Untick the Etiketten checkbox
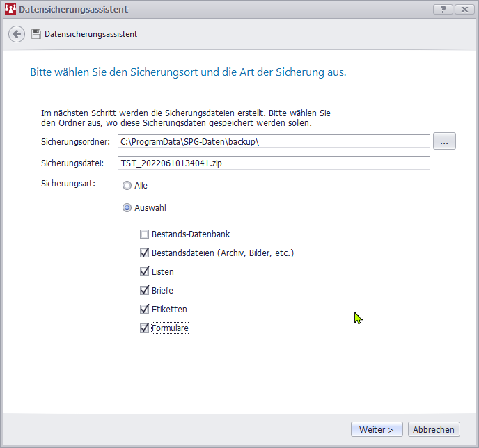Viewport: 479px width, 448px height. coord(145,310)
